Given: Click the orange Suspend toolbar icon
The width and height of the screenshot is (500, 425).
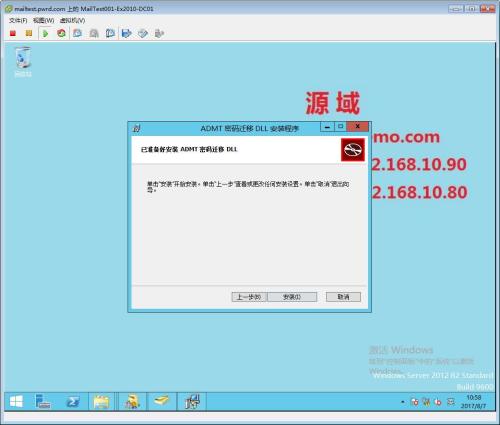Looking at the screenshot, I should click(29, 33).
